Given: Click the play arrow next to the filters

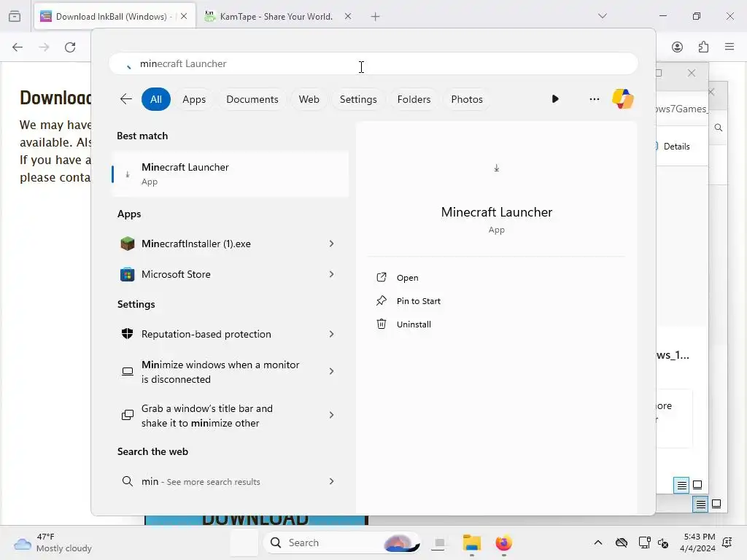Looking at the screenshot, I should 555,99.
